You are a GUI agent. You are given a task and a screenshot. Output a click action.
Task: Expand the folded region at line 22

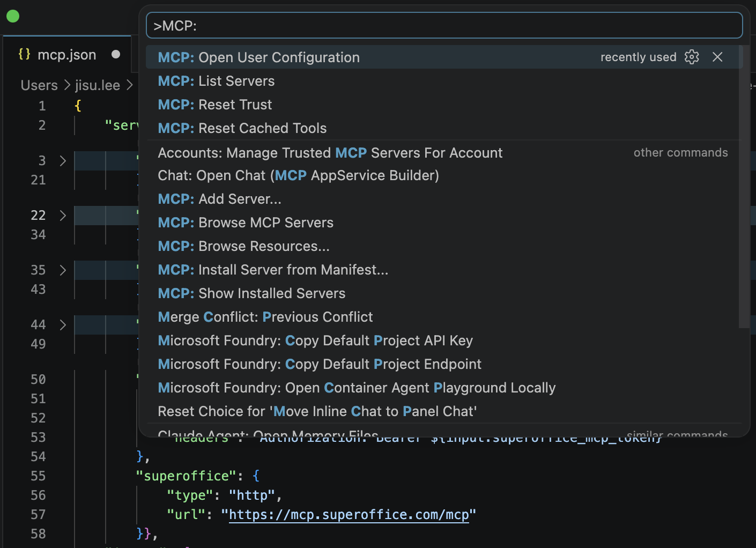(x=63, y=216)
